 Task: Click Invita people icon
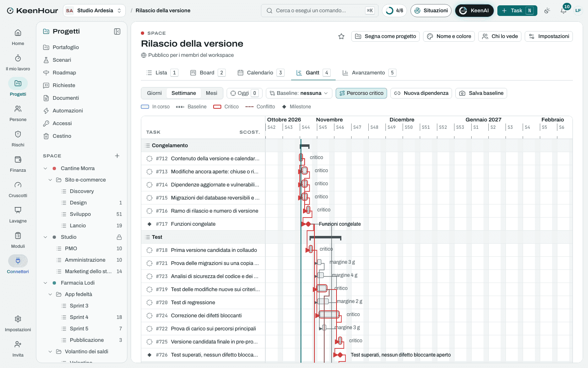pyautogui.click(x=18, y=349)
